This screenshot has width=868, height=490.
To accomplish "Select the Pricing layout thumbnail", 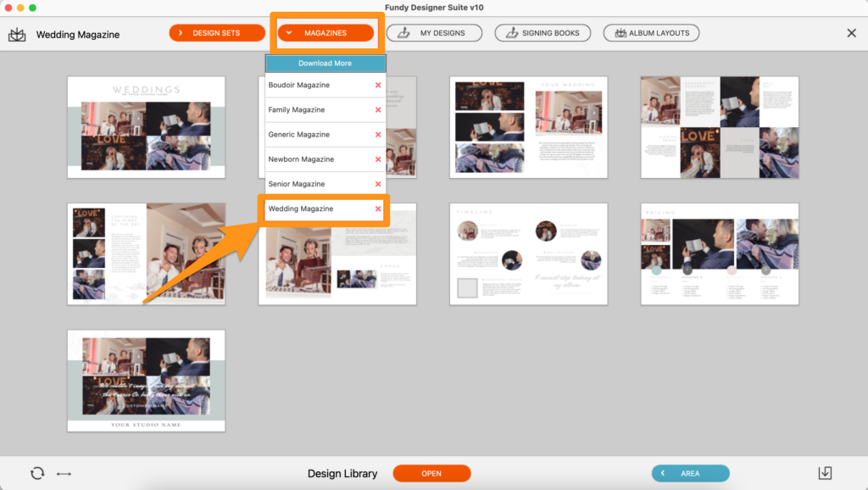I will [x=720, y=254].
